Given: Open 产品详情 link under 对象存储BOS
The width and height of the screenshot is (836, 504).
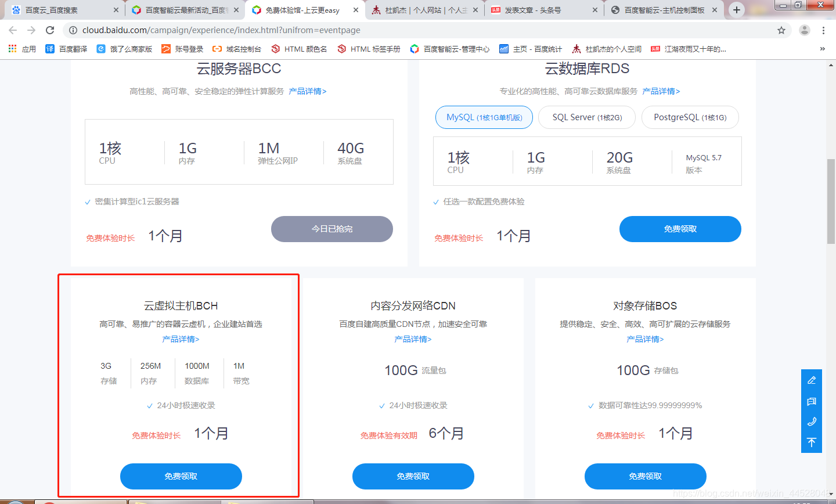Looking at the screenshot, I should click(x=646, y=339).
